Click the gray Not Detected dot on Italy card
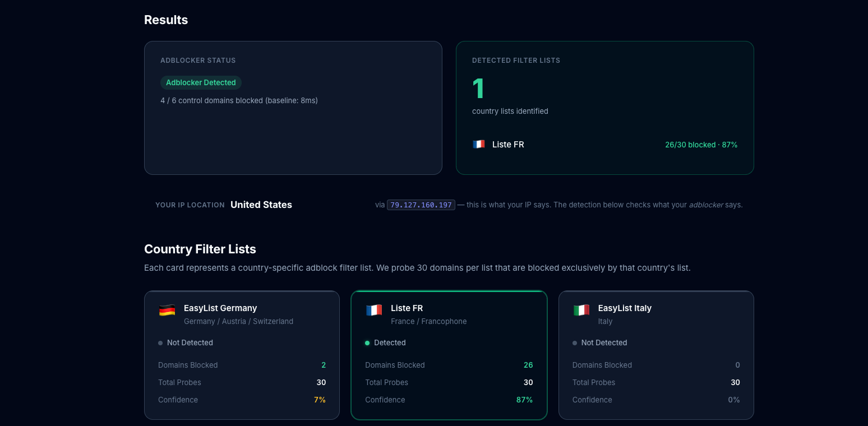 (575, 343)
